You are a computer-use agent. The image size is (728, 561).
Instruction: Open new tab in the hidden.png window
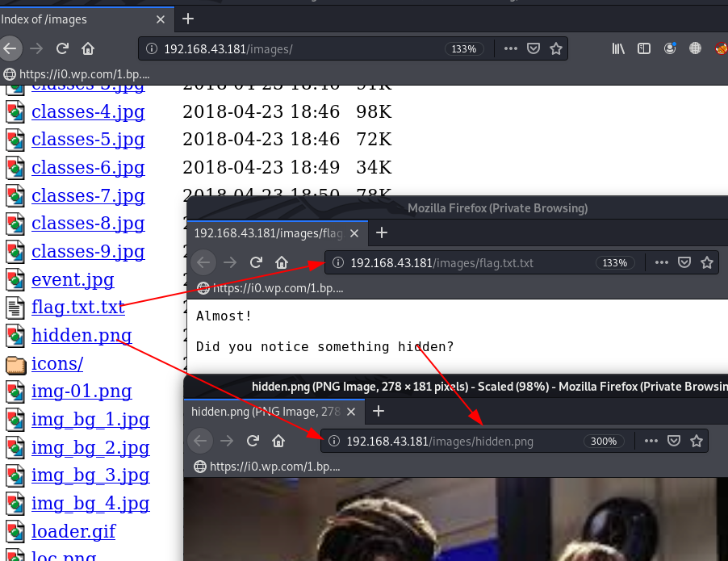[379, 411]
